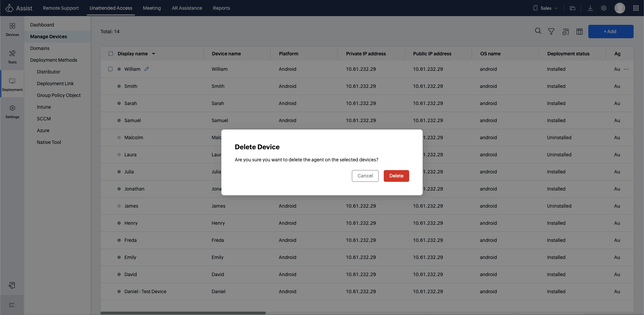
Task: Toggle the select-all checkbox in header
Action: click(111, 54)
